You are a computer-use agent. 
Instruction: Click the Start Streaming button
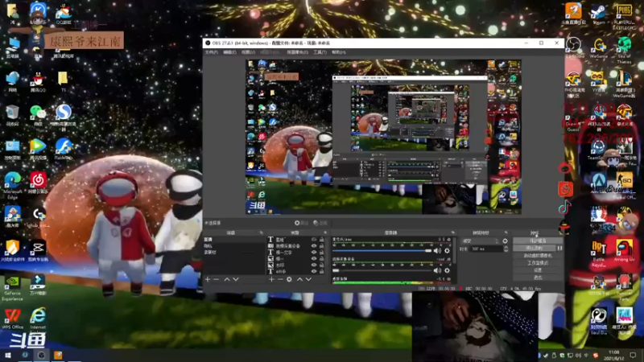pos(538,241)
